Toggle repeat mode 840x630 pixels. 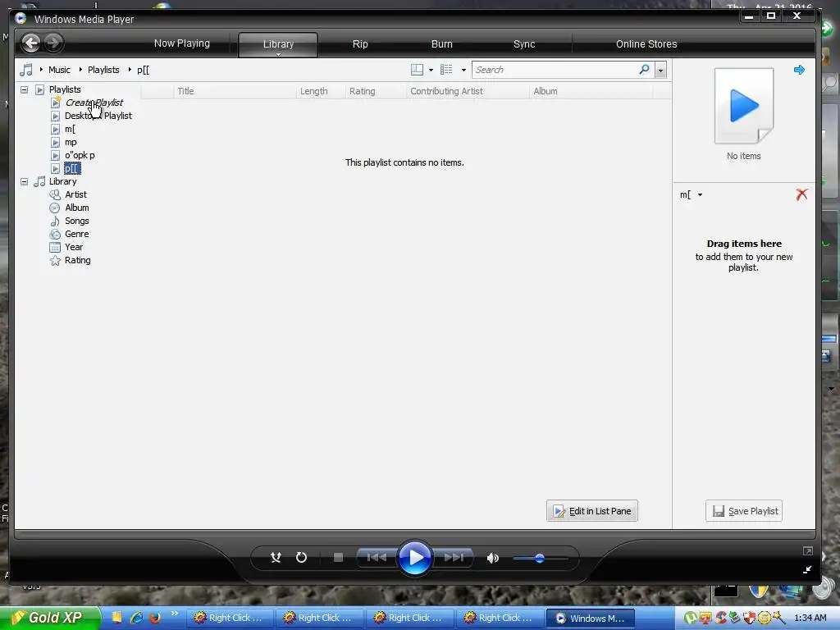tap(302, 558)
